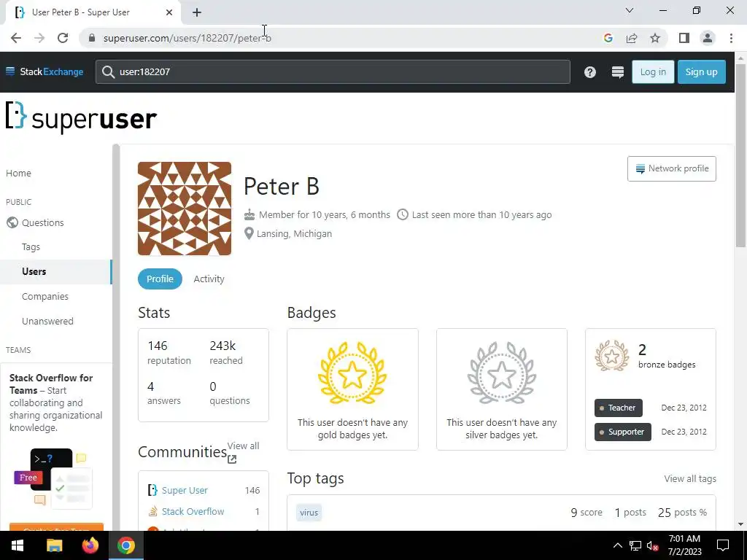The image size is (747, 560).
Task: Click the sidebar scrollbar handle
Action: click(116, 337)
